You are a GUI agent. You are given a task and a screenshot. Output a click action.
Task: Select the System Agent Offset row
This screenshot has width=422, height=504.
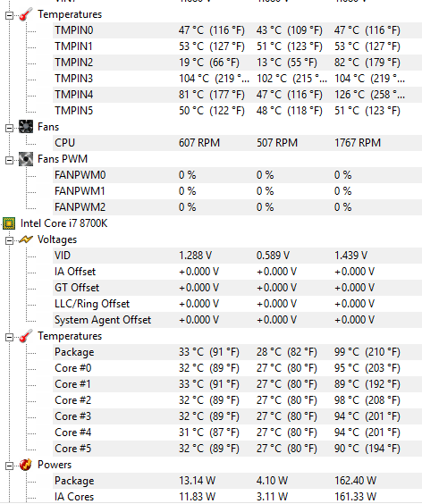click(238, 320)
